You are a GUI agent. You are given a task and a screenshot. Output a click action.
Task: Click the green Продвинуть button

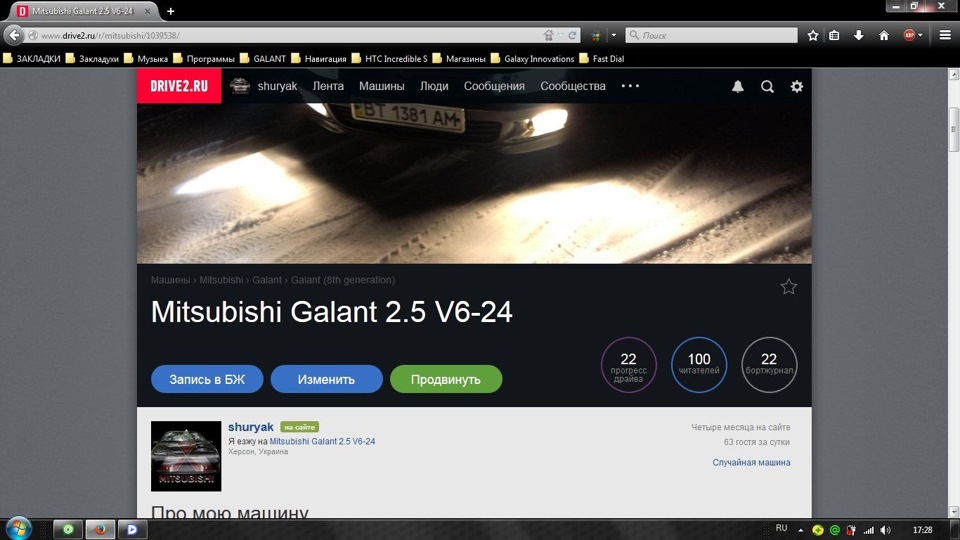[446, 379]
